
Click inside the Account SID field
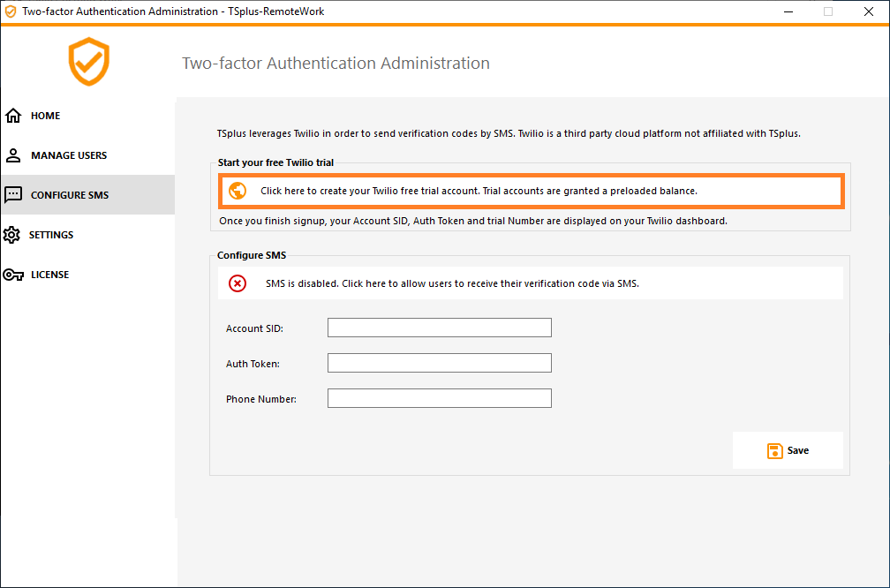(x=439, y=327)
